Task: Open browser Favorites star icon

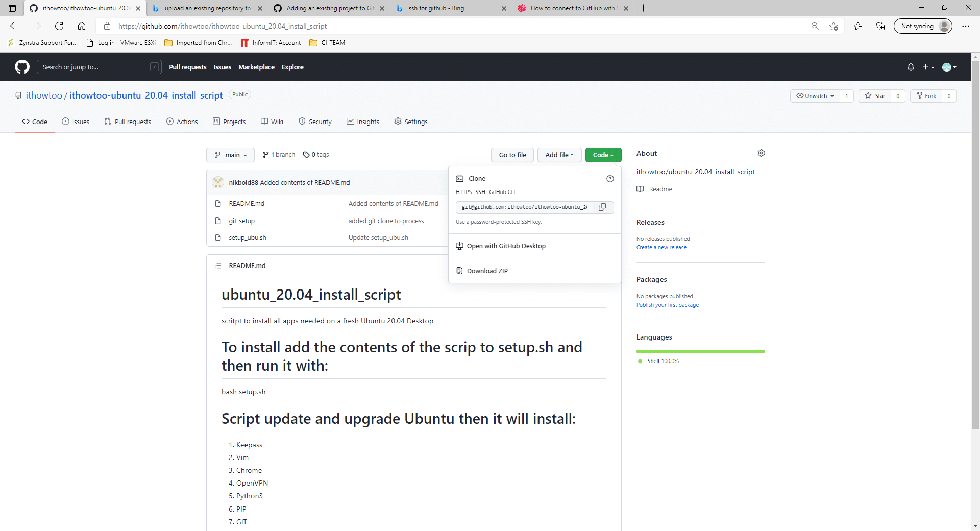Action: coord(858,26)
